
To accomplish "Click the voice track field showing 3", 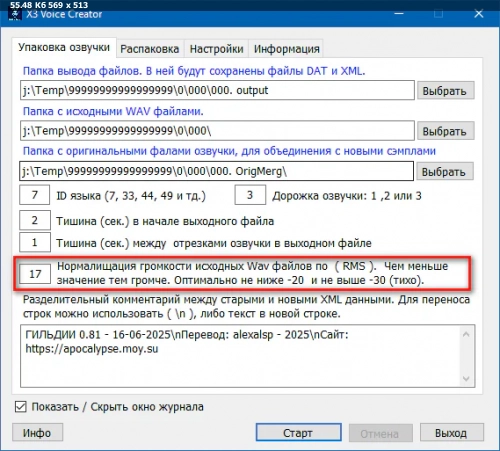I will click(250, 195).
